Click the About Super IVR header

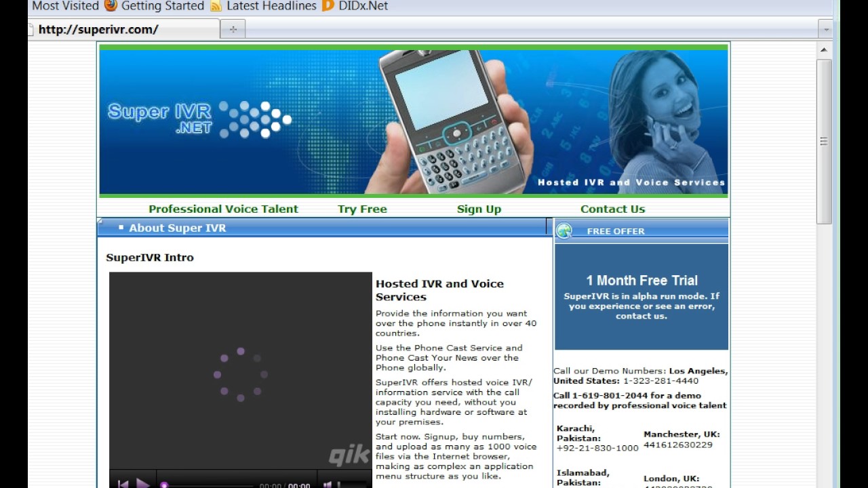[x=178, y=228]
